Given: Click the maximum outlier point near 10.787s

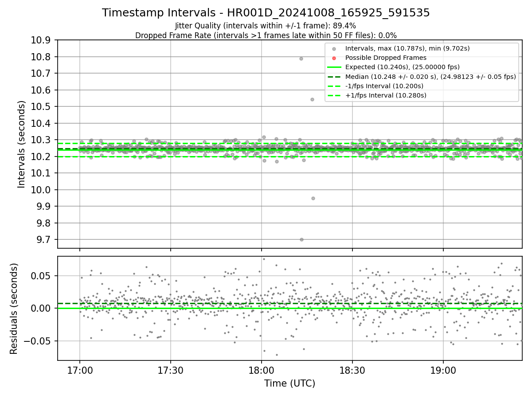Looking at the screenshot, I should click(301, 59).
